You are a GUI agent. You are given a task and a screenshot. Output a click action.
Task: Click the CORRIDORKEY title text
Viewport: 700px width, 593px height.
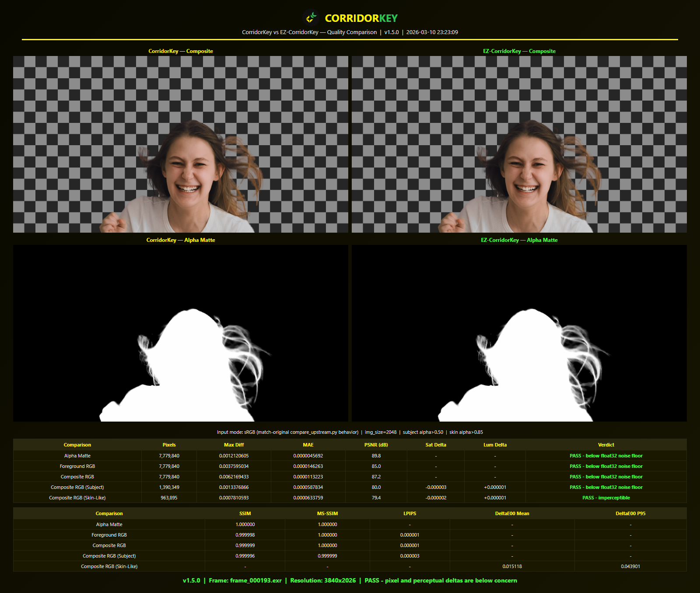pos(361,18)
